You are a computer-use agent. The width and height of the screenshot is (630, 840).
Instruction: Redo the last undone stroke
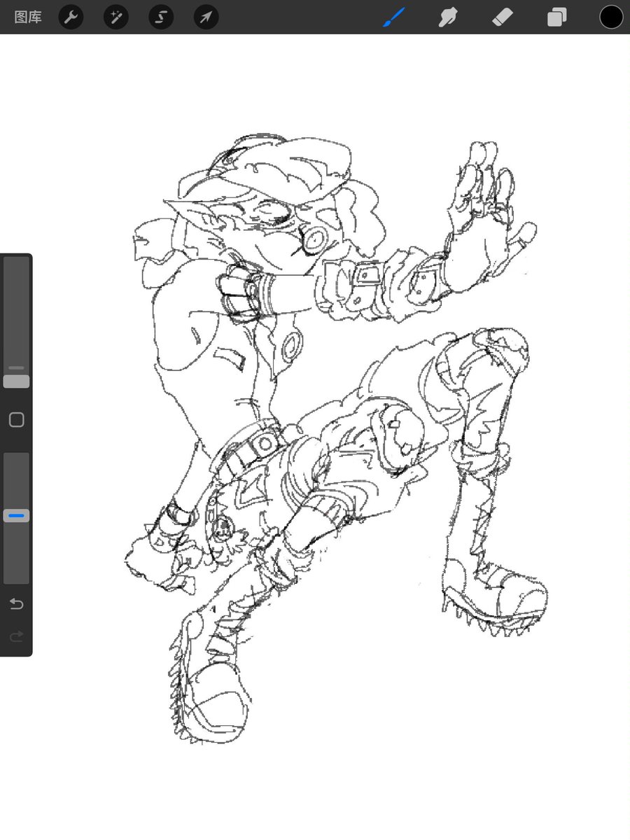pos(16,636)
